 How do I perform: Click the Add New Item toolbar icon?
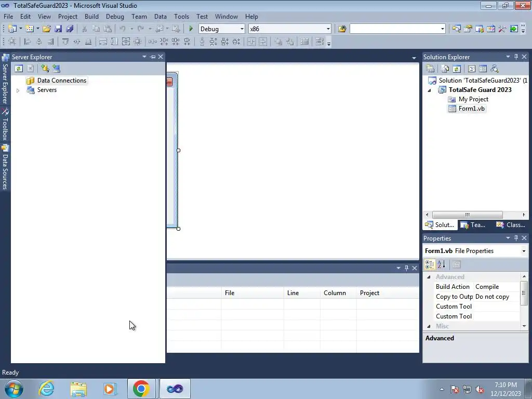coord(30,29)
